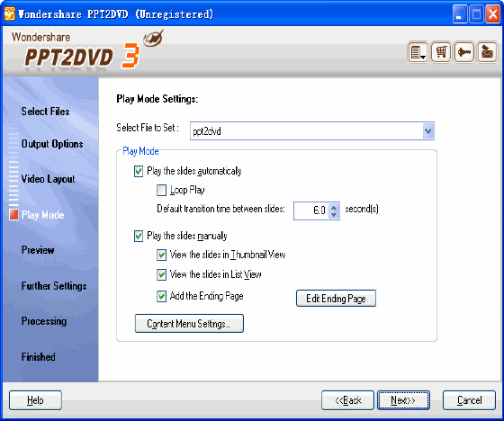Click the key register icon

[464, 52]
